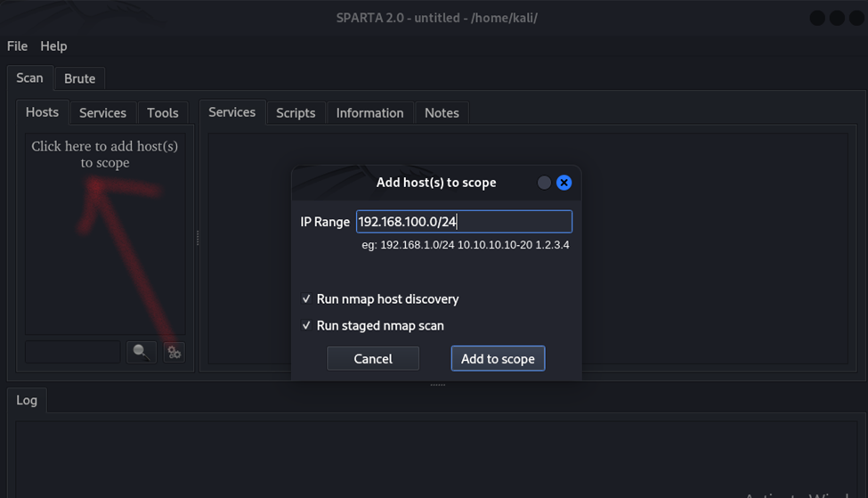This screenshot has width=868, height=498.
Task: Click the magnifier search icon under hosts
Action: (142, 352)
